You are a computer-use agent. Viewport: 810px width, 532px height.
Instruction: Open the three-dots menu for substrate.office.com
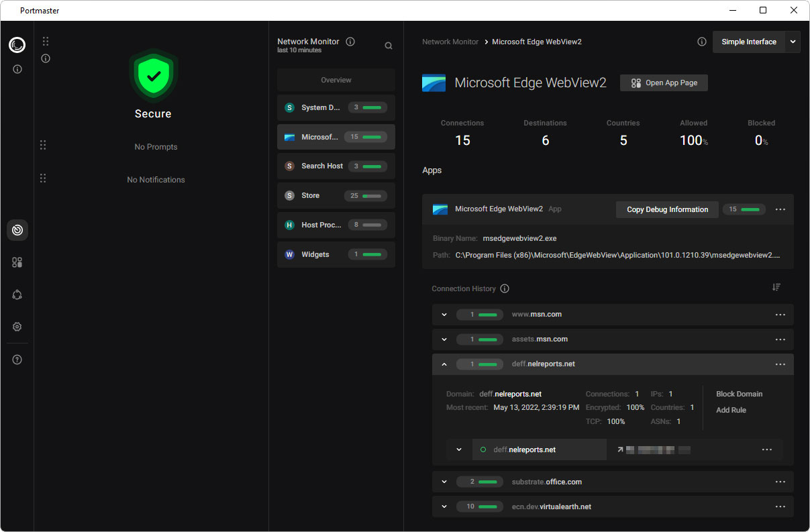pos(780,482)
